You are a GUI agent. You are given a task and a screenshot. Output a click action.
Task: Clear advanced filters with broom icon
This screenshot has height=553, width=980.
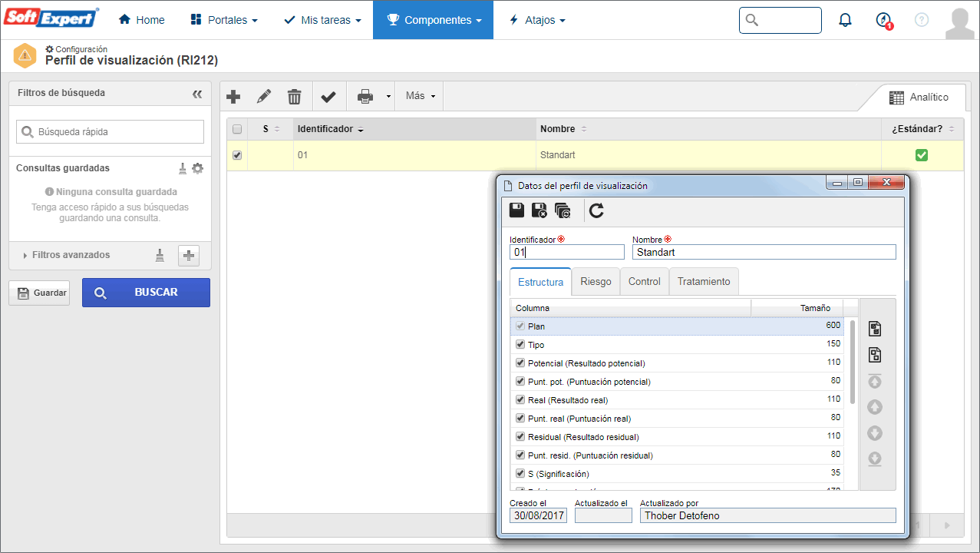160,256
